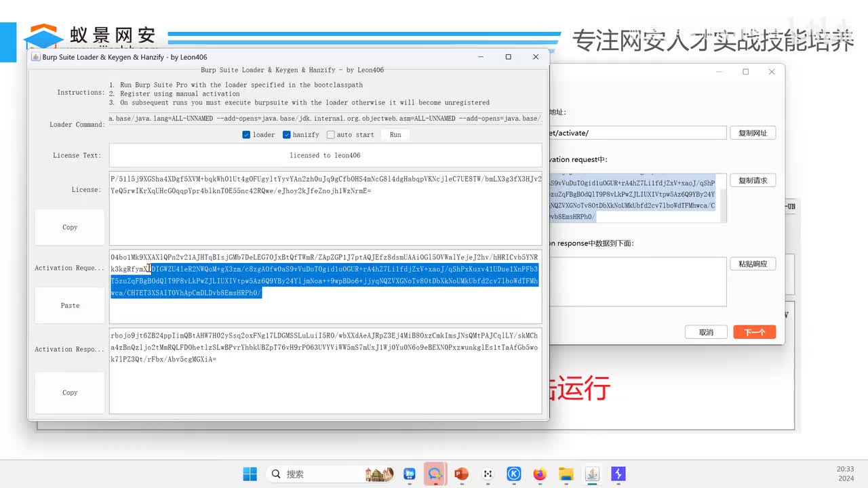Click the Loader Command text field
Image resolution: width=868 pixels, height=488 pixels.
click(325, 119)
